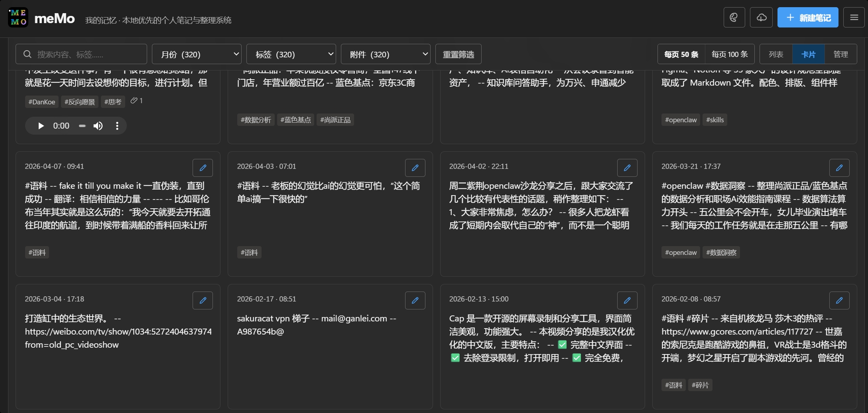Open the hamburger menu

(854, 18)
